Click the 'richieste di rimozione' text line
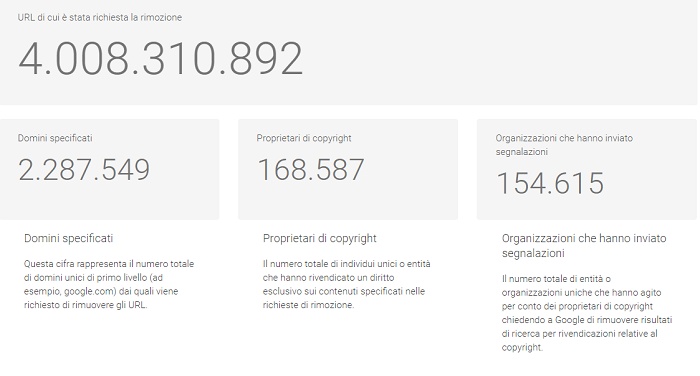The height and width of the screenshot is (376, 700). click(308, 305)
